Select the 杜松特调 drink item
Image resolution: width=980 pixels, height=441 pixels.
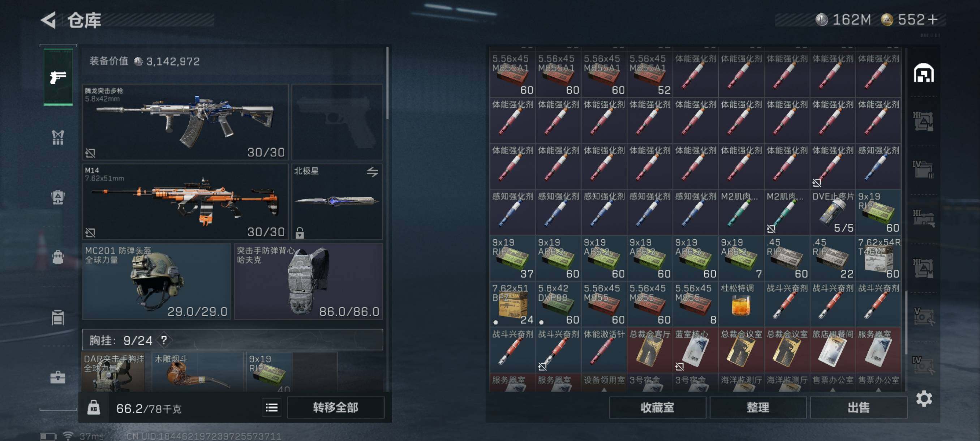(x=741, y=304)
